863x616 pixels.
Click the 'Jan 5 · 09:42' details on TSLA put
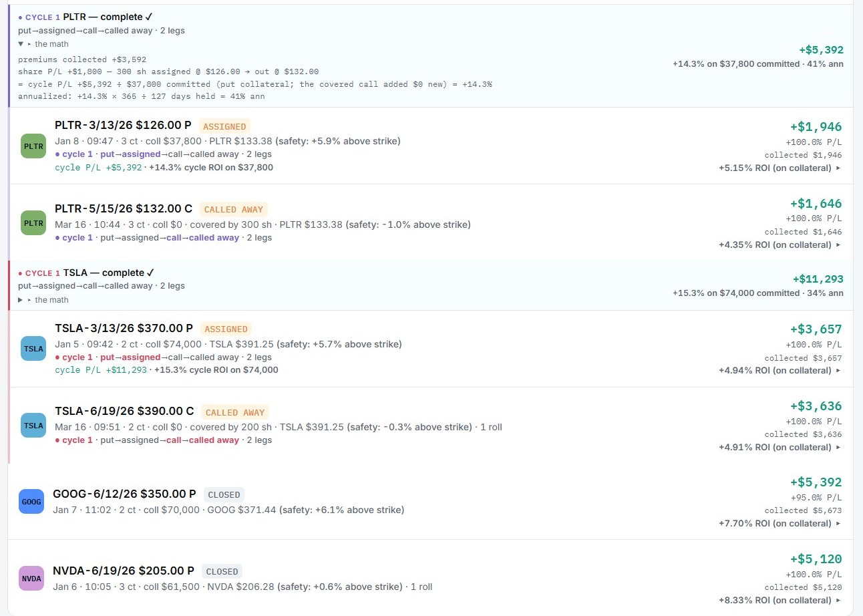click(x=228, y=344)
